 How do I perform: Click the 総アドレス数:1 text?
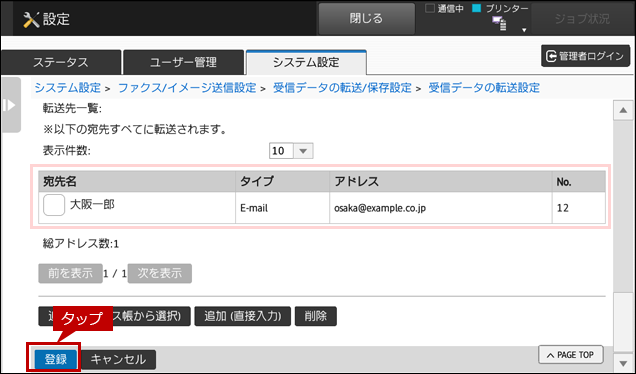pos(81,244)
